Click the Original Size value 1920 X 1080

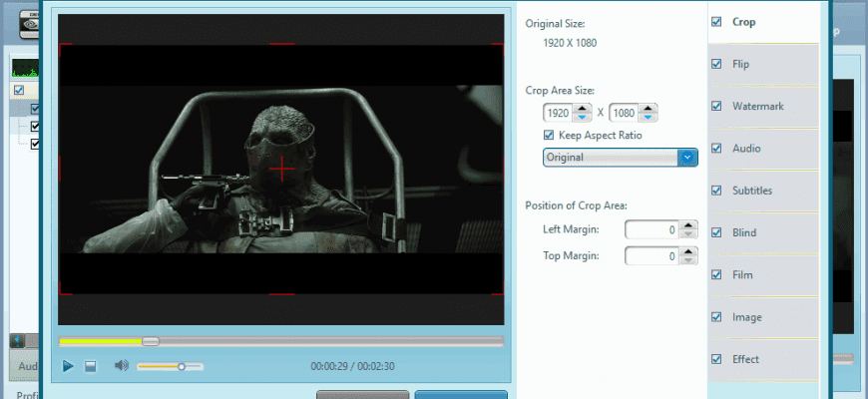click(x=570, y=43)
